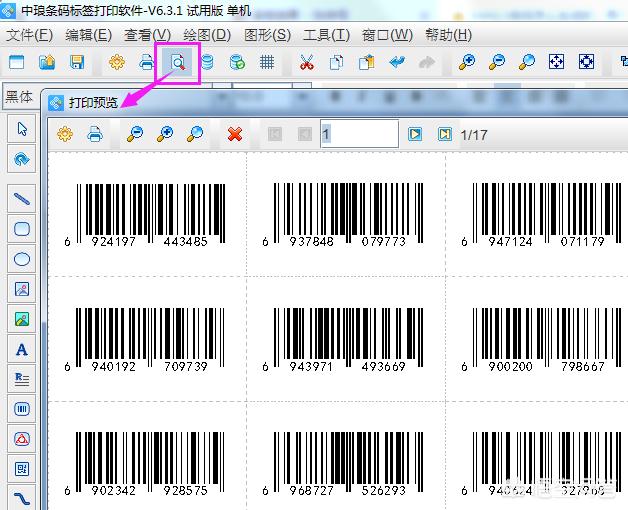Viewport: 628px width, 510px height.
Task: Select the arrow pointer tool in the sidebar
Action: point(22,129)
